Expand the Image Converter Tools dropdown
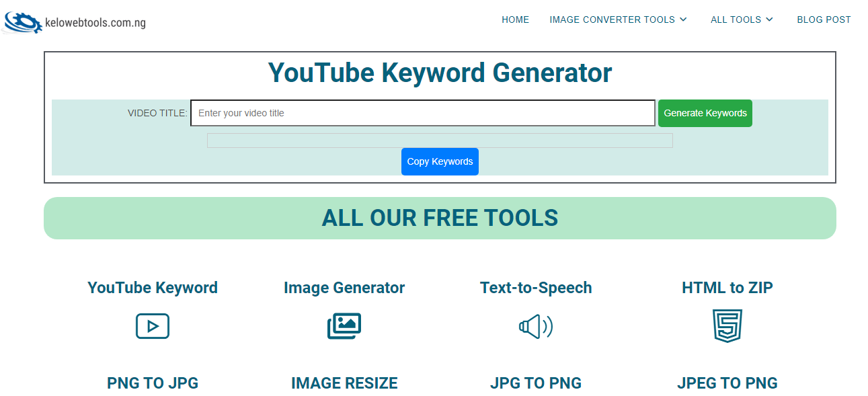The width and height of the screenshot is (868, 396). 618,19
